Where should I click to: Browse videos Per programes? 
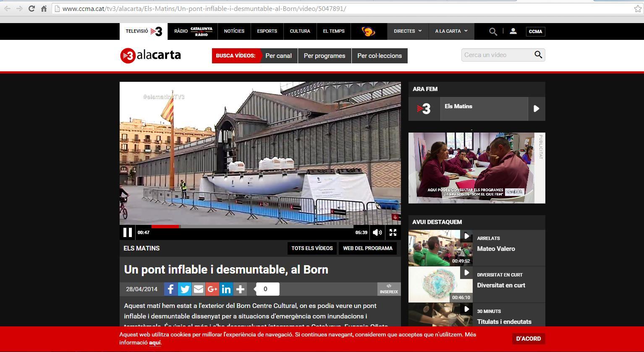(325, 56)
